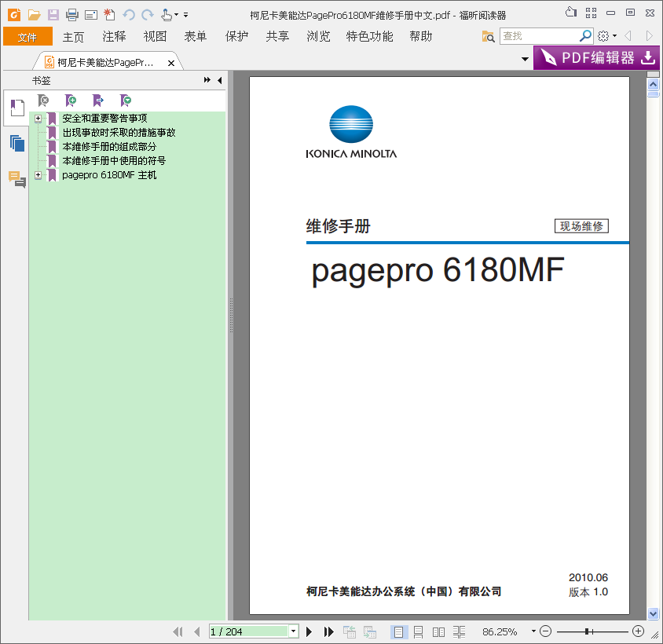Select the 本维修手册的组成部分 bookmark
Image resolution: width=663 pixels, height=644 pixels.
pos(109,147)
